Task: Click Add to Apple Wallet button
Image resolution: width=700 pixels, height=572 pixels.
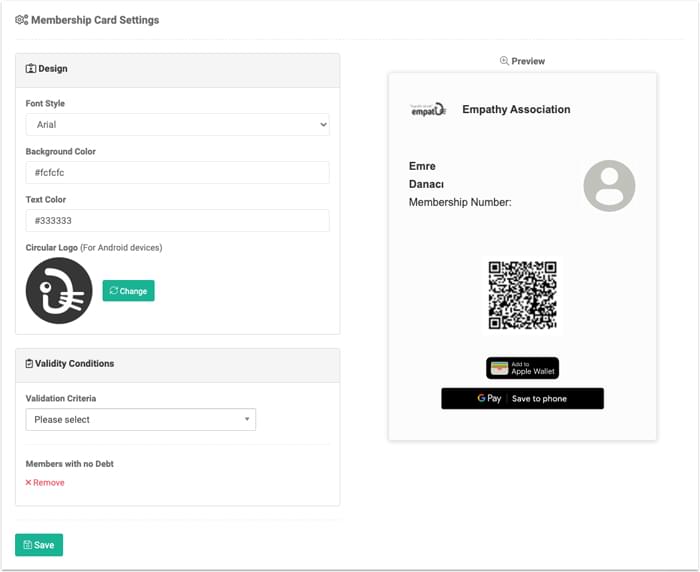Action: pos(522,368)
